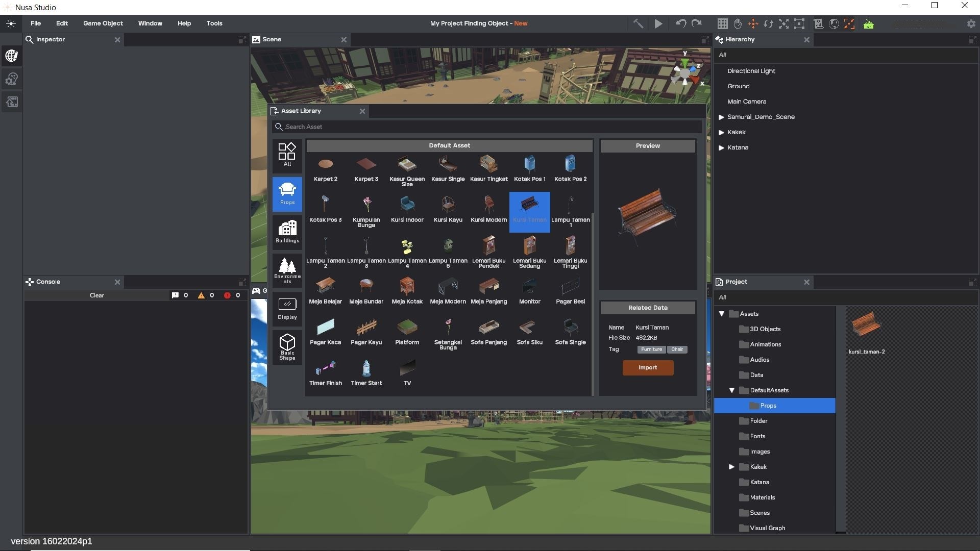980x551 pixels.
Task: Expand Samurai_Demo_Scene in Hierarchy
Action: [721, 117]
